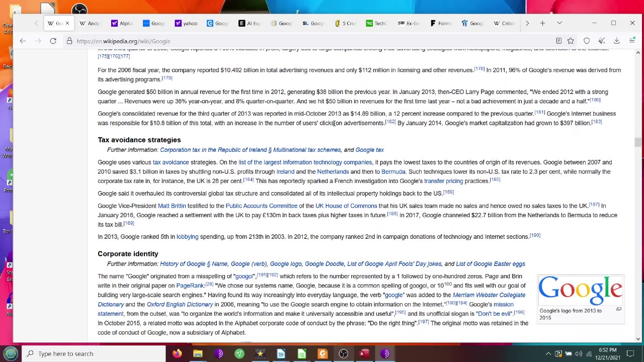Open the Google (verb) link
The width and height of the screenshot is (644, 362).
point(249,264)
